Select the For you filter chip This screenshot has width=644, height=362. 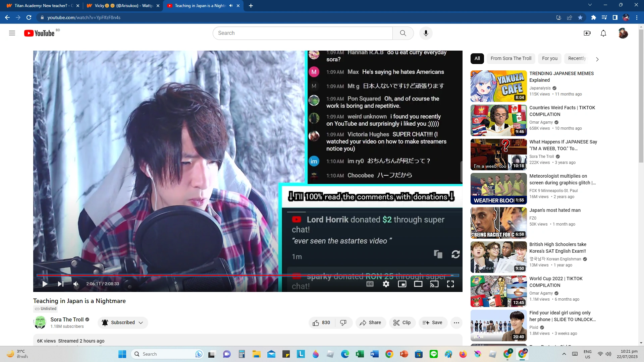tap(549, 58)
